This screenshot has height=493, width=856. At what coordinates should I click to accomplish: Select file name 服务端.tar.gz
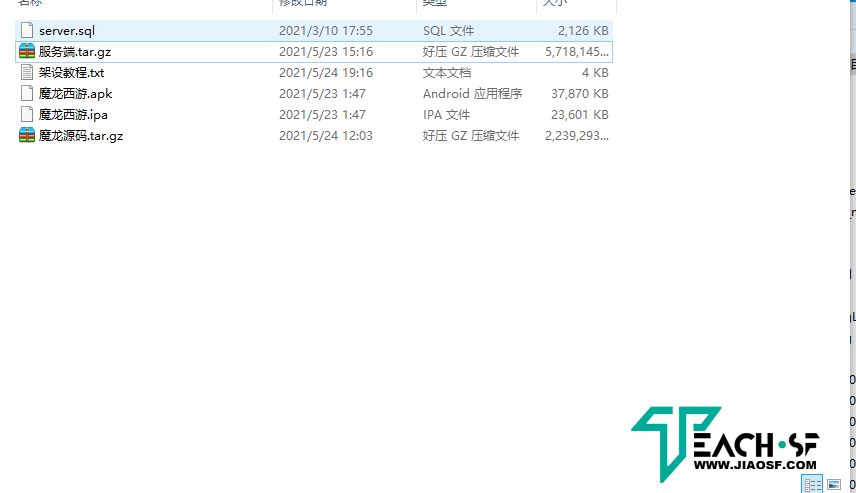(x=75, y=52)
